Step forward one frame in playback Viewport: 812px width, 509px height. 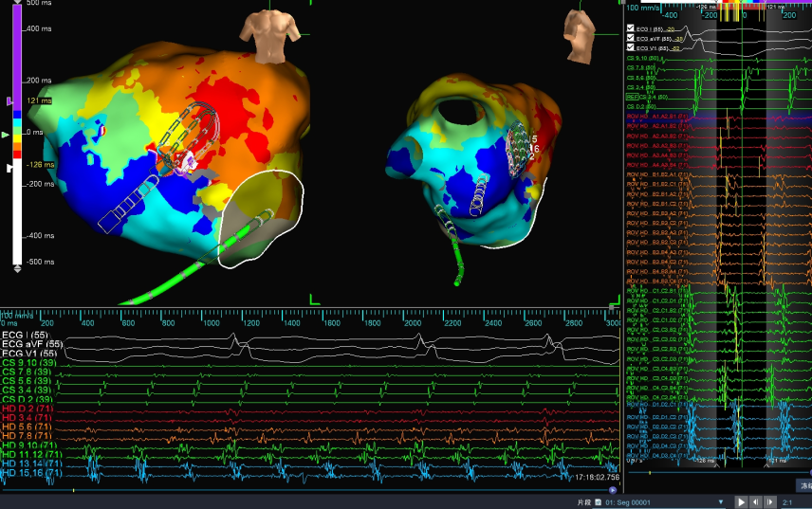(x=770, y=501)
